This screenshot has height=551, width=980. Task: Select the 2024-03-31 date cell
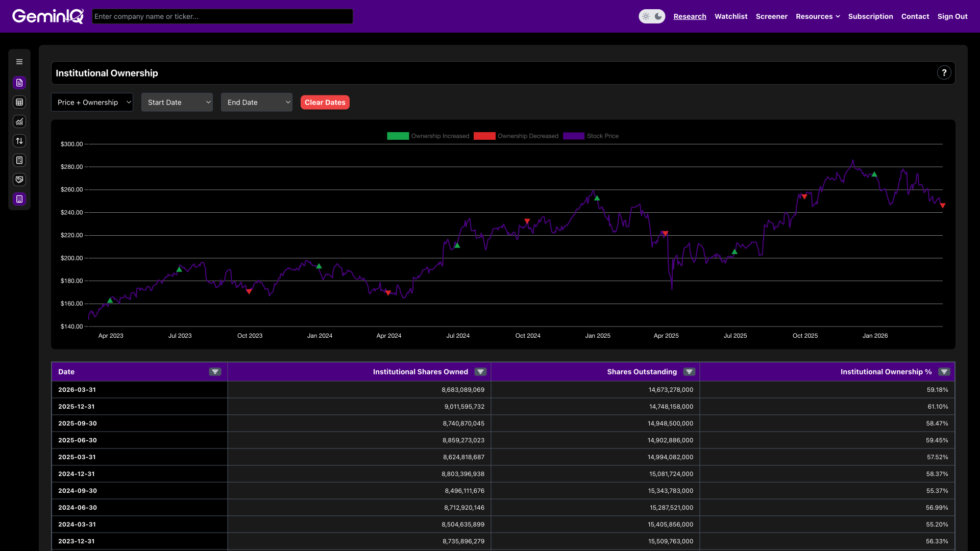click(139, 524)
